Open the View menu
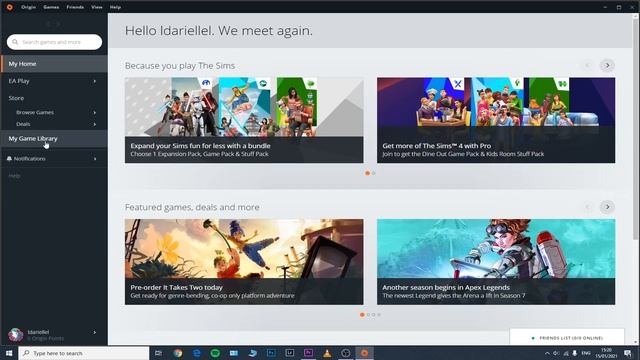The image size is (640, 360). tap(97, 7)
